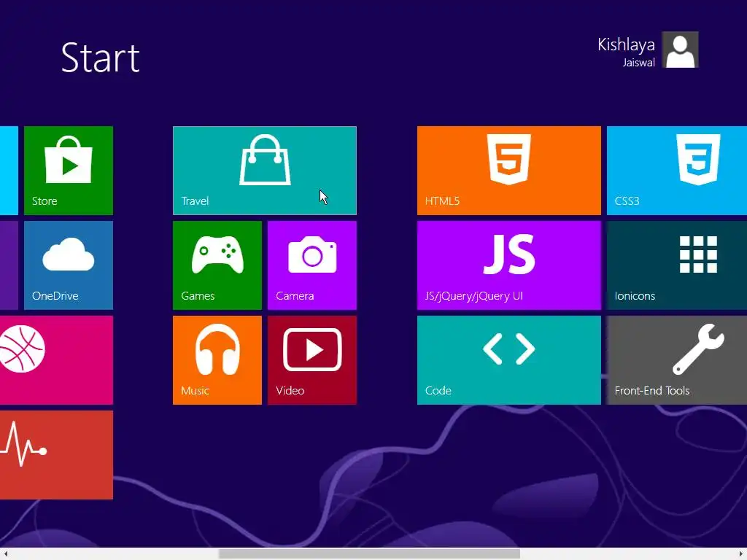Viewport: 747px width, 560px height.
Task: Click the scrollbar left arrow
Action: pos(5,554)
